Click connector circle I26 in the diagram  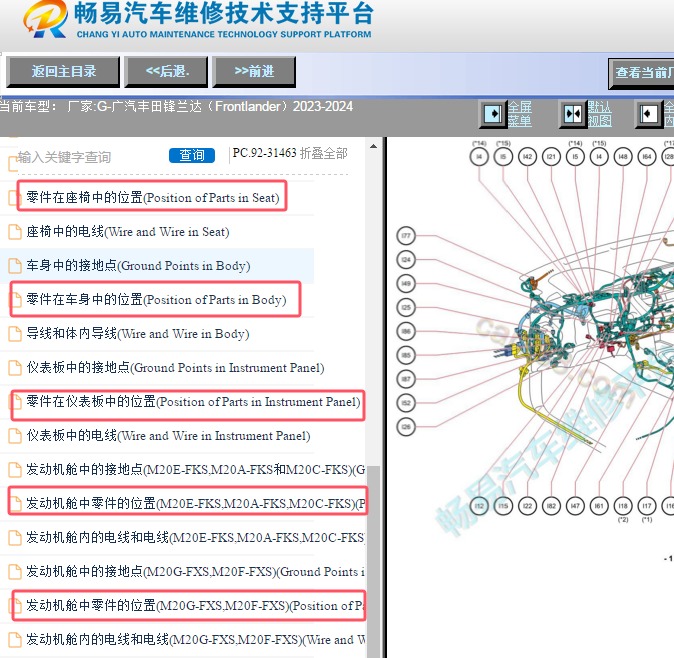click(406, 427)
